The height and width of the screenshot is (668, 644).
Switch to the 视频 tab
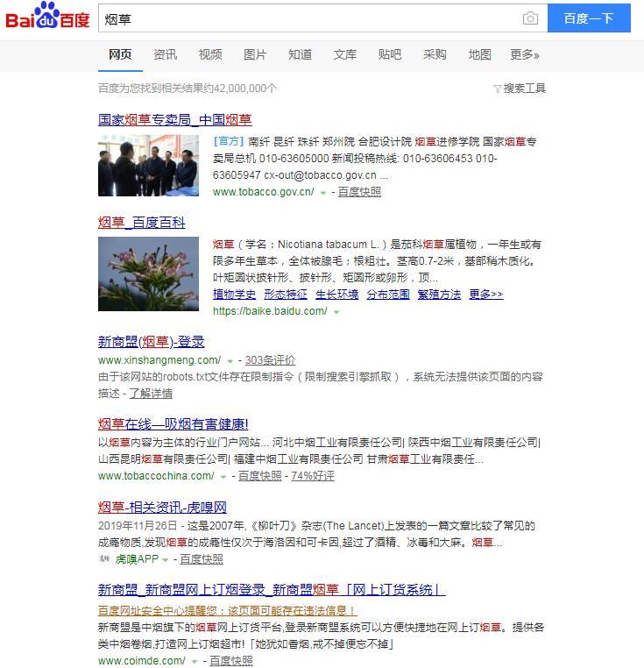(x=210, y=54)
